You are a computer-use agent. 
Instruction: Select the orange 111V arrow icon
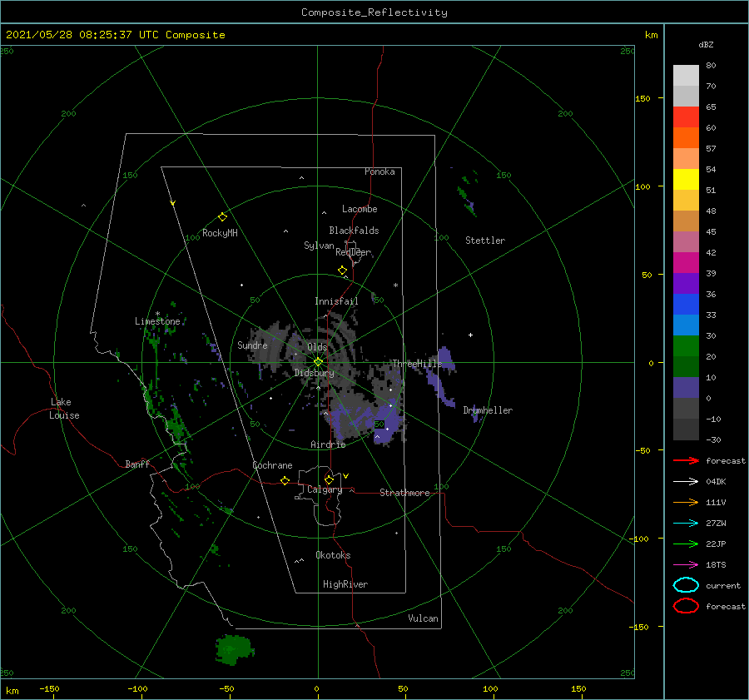pos(686,502)
